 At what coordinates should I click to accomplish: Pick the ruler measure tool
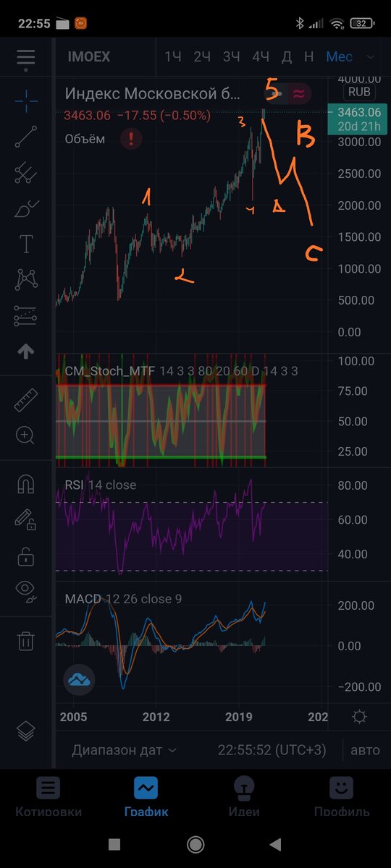pos(26,400)
